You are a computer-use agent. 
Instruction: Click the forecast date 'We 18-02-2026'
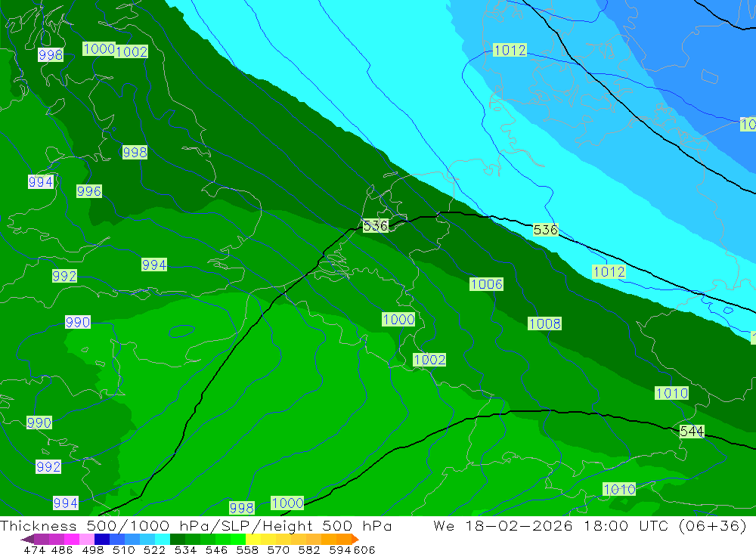point(503,525)
